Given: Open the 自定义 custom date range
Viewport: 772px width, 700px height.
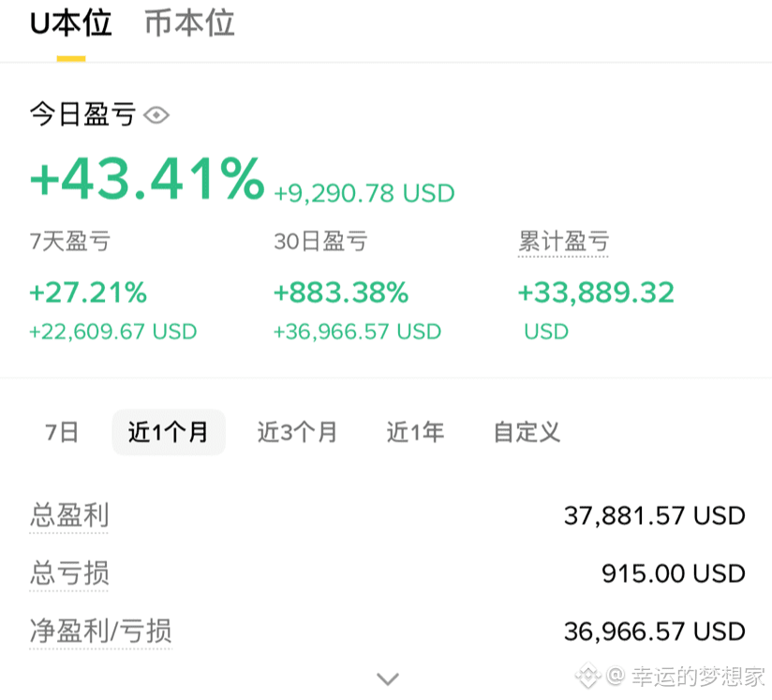Looking at the screenshot, I should (x=527, y=432).
